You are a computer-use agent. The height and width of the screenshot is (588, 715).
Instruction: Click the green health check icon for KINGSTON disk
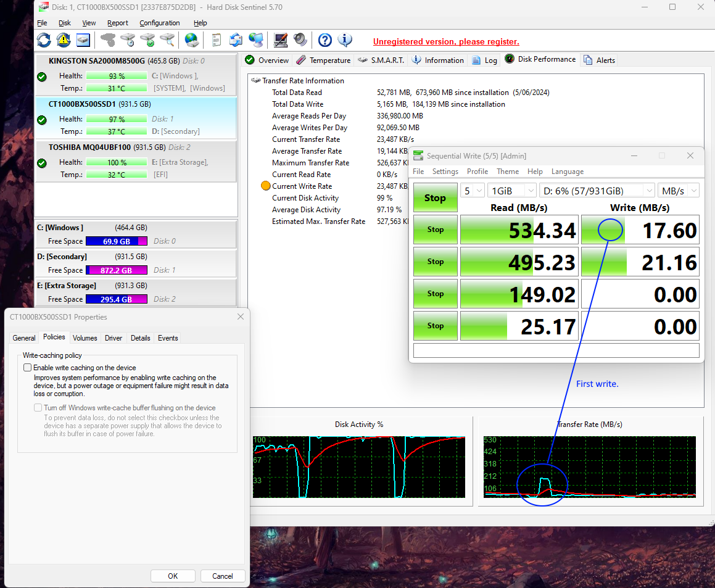click(42, 77)
